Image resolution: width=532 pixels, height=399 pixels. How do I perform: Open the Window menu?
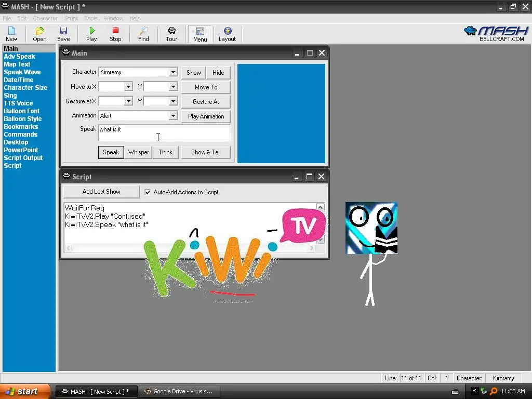coord(113,18)
